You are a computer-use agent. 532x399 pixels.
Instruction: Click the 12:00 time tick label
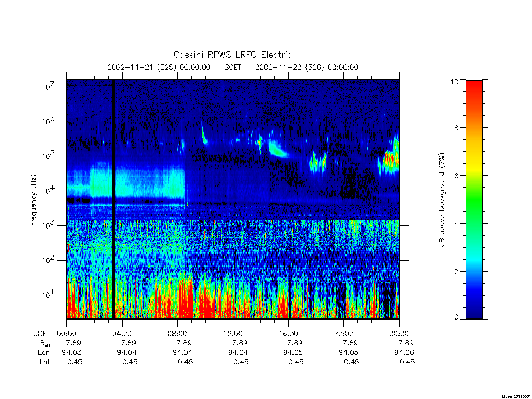[233, 334]
